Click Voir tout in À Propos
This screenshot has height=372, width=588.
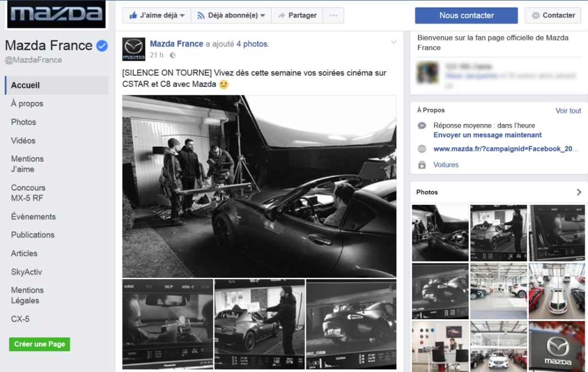(x=568, y=111)
